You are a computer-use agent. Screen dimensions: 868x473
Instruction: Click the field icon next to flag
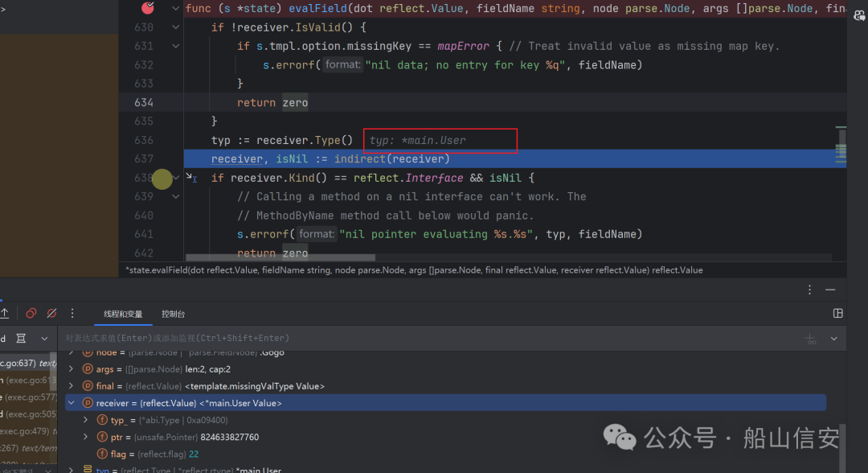coord(102,454)
